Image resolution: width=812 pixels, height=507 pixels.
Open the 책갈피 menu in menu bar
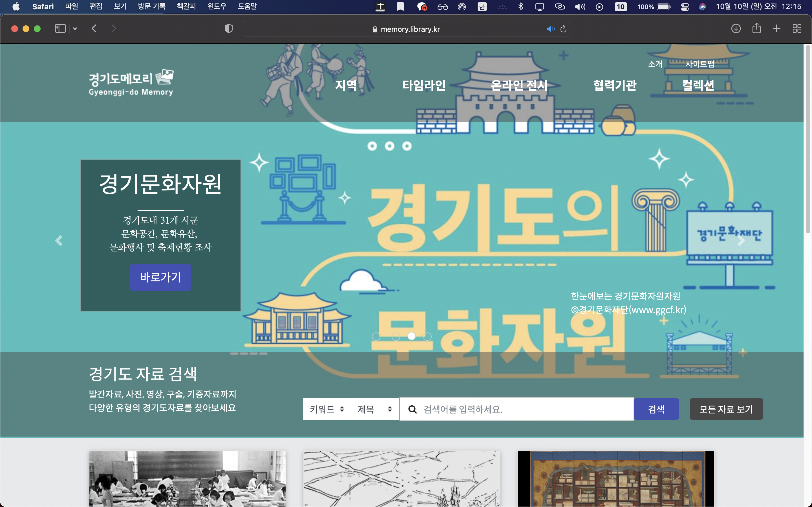186,6
